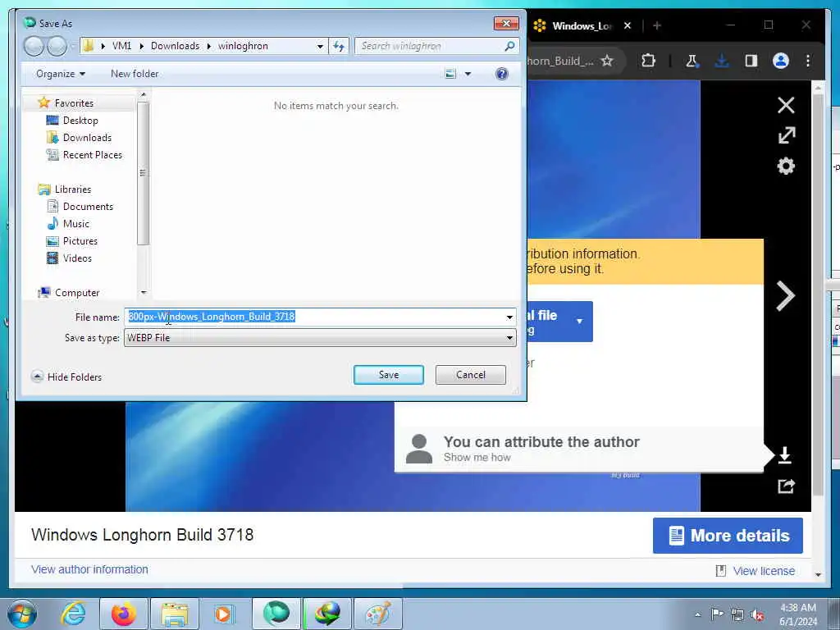Click the refresh icon next to address bar

pyautogui.click(x=339, y=46)
